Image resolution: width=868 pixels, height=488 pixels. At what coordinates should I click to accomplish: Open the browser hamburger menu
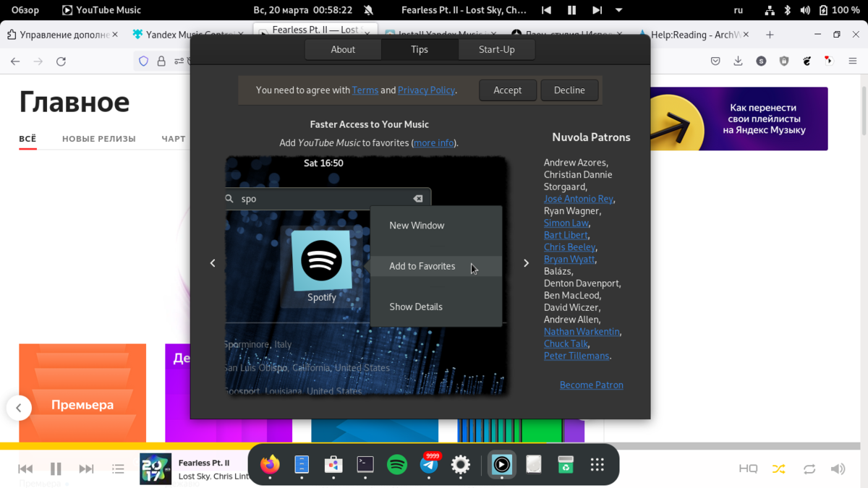(853, 61)
